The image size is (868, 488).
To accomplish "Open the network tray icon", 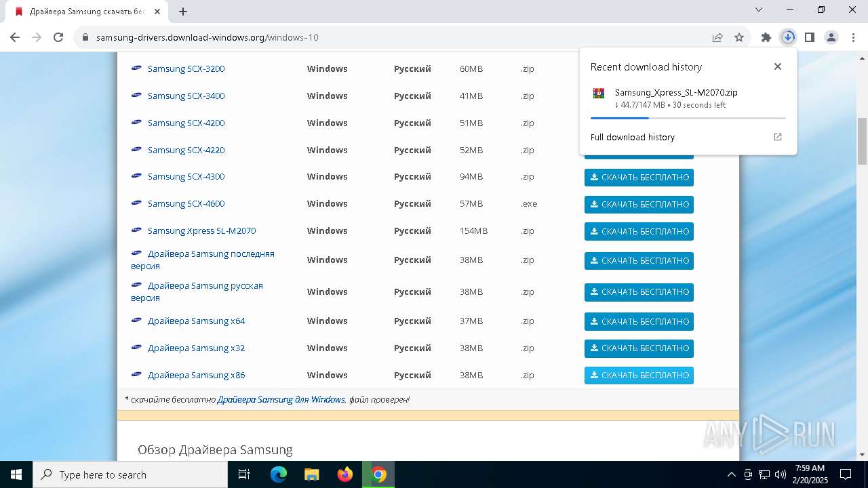I will click(x=764, y=474).
